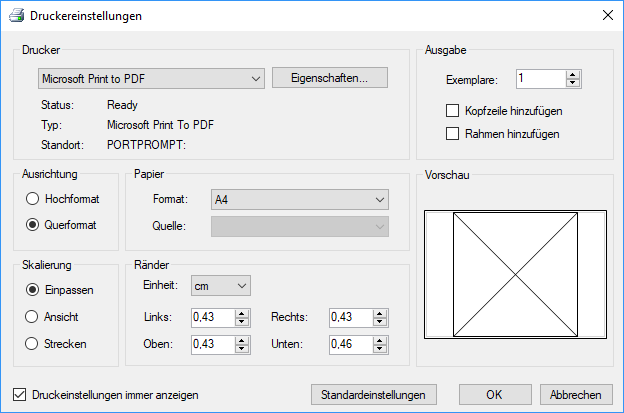The width and height of the screenshot is (624, 413).
Task: Confirm with the OK button
Action: (494, 394)
